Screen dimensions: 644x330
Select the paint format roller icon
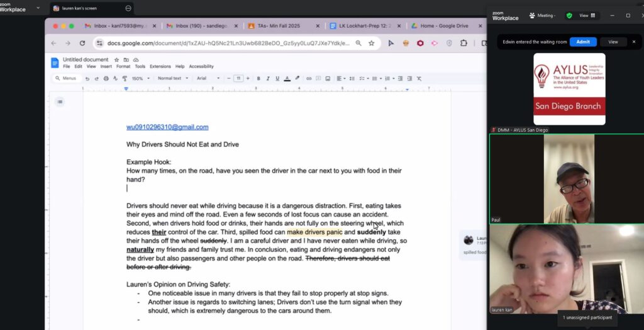(124, 78)
